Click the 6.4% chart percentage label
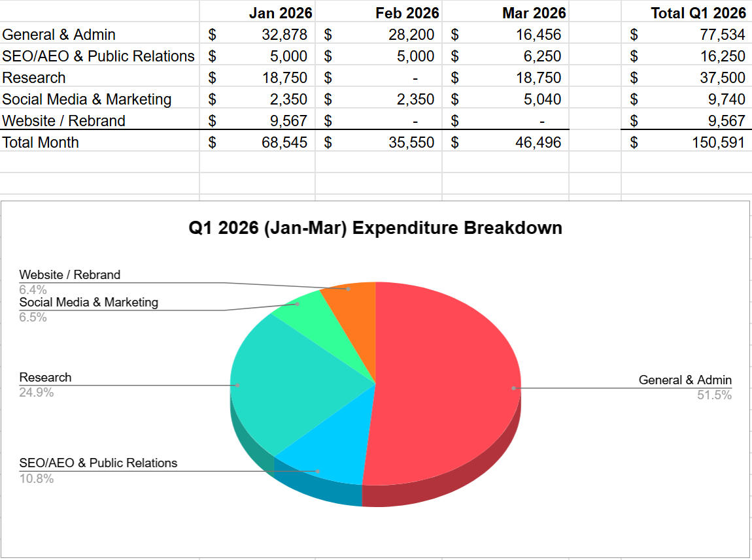 [x=33, y=290]
